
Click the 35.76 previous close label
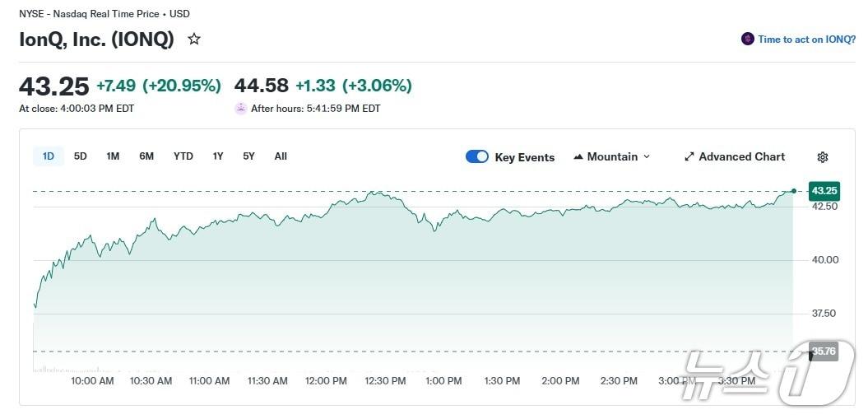(x=824, y=351)
